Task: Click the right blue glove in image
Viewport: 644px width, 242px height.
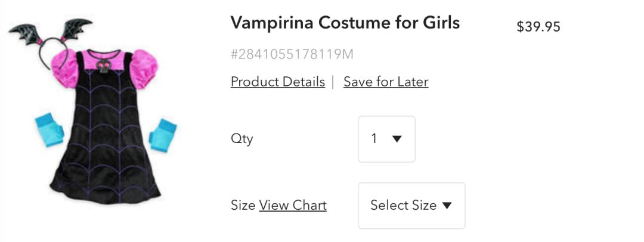Action: tap(163, 135)
